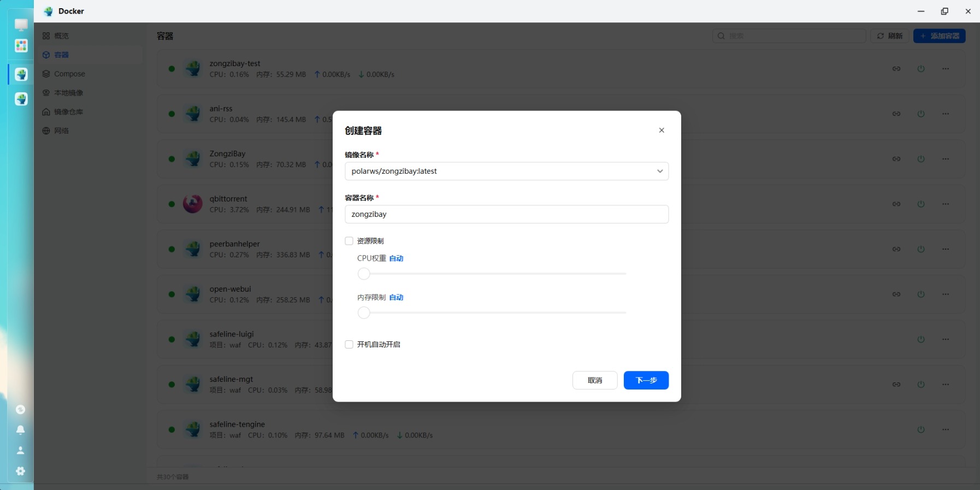Click 下一步 to continue
Screen dimensions: 980x490
646,380
